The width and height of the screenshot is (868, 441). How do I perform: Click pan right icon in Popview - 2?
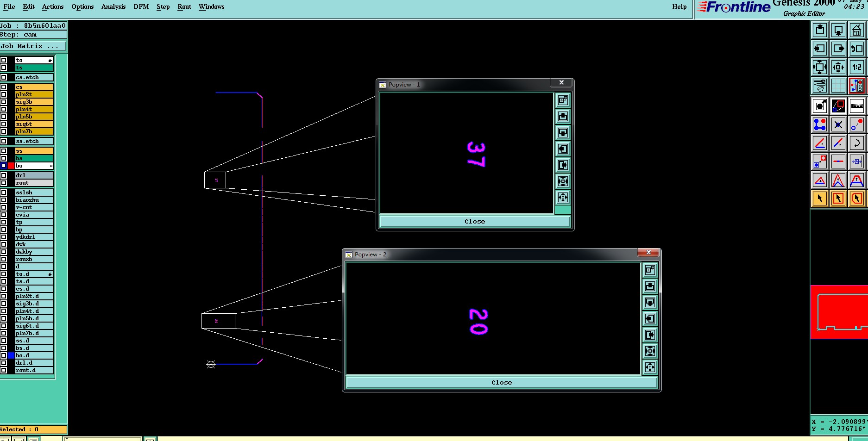650,335
